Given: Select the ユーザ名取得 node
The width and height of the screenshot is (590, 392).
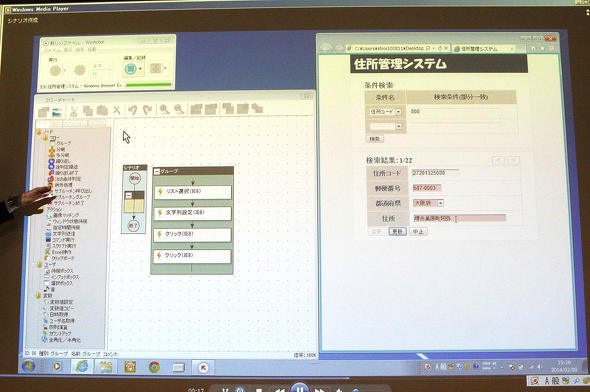Looking at the screenshot, I should 59,321.
